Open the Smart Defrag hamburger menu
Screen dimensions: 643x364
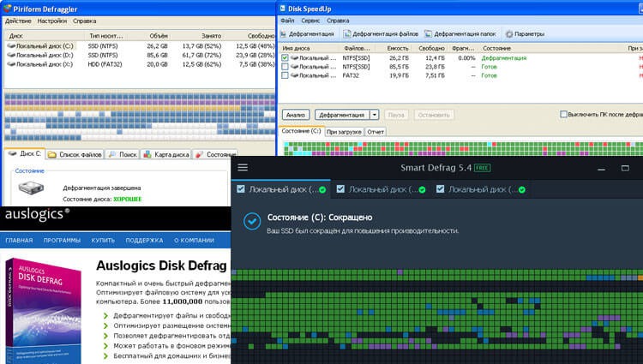click(x=243, y=168)
